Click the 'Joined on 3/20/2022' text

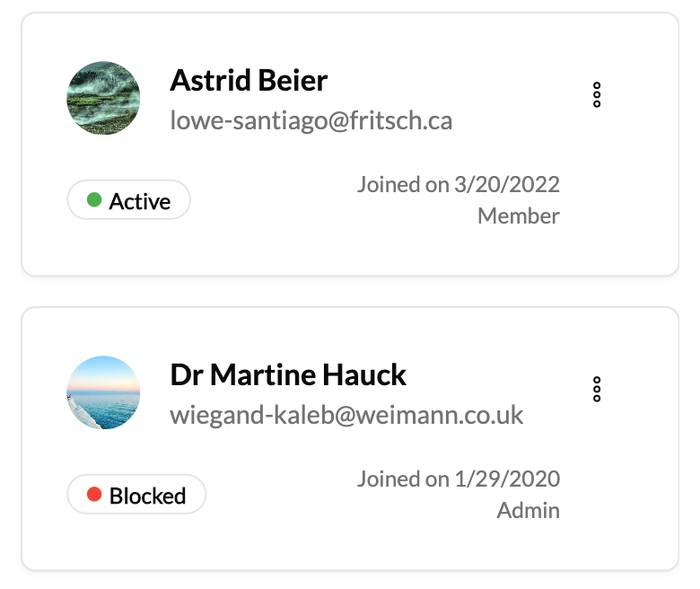(x=458, y=185)
